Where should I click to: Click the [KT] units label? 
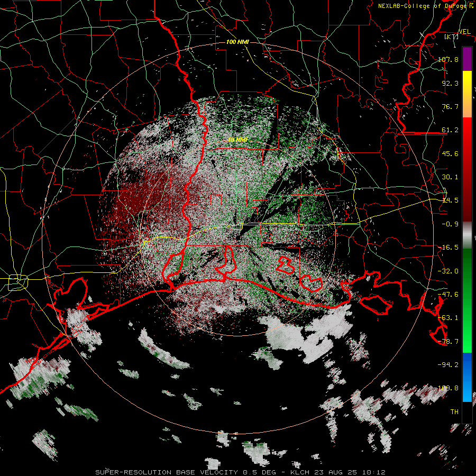point(452,36)
